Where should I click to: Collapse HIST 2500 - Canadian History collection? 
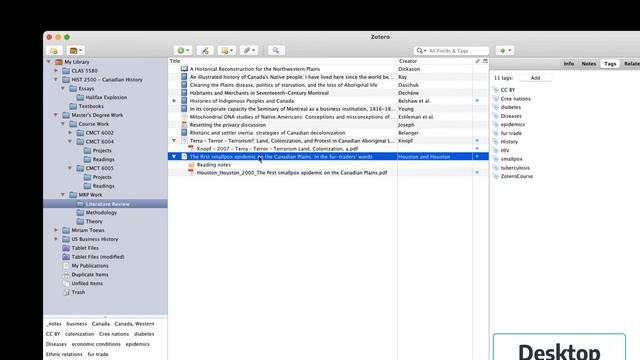56,80
